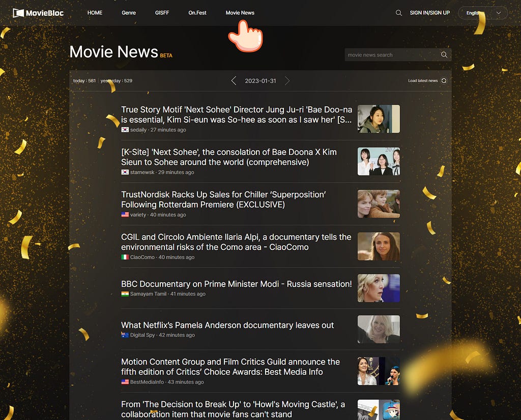The height and width of the screenshot is (420, 521).
Task: Open thumbnail for Howl's Moving Castle article
Action: (x=379, y=410)
